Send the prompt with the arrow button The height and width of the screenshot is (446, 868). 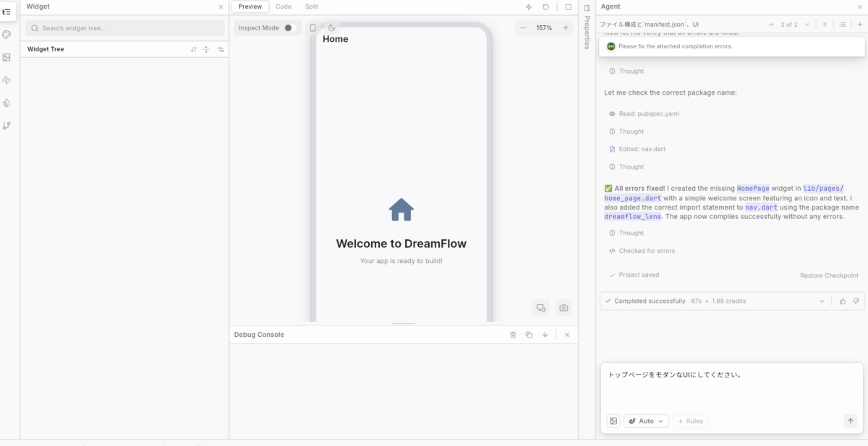click(851, 421)
